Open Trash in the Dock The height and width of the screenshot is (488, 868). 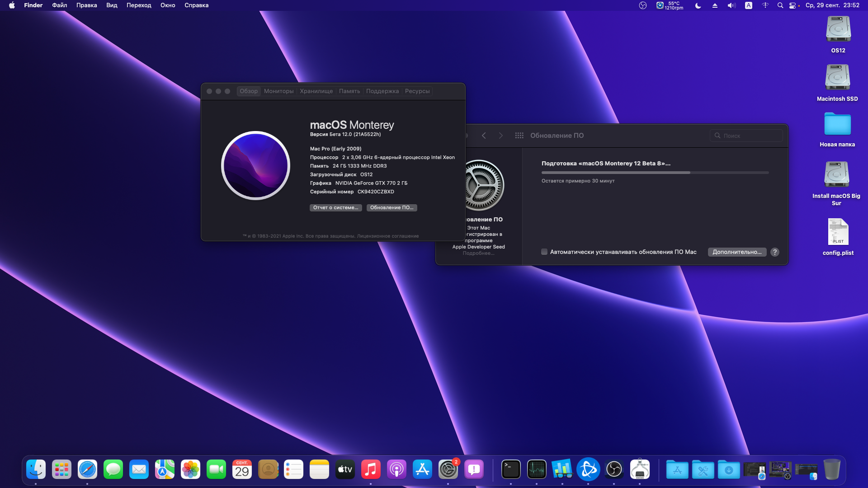coord(832,469)
